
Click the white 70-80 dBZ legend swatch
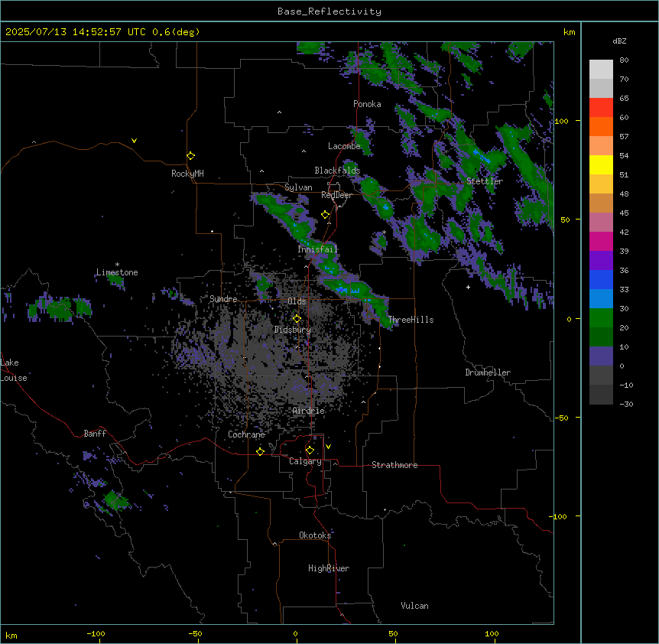[601, 70]
